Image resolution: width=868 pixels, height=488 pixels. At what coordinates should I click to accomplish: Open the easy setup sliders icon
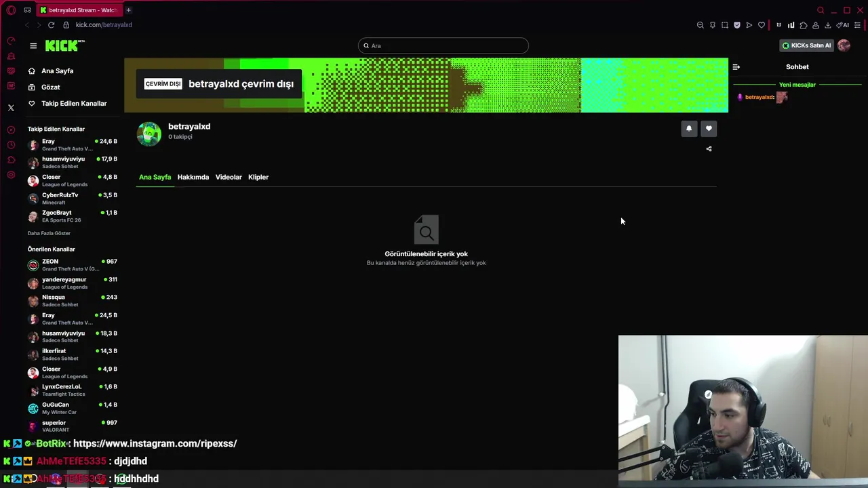tap(858, 25)
